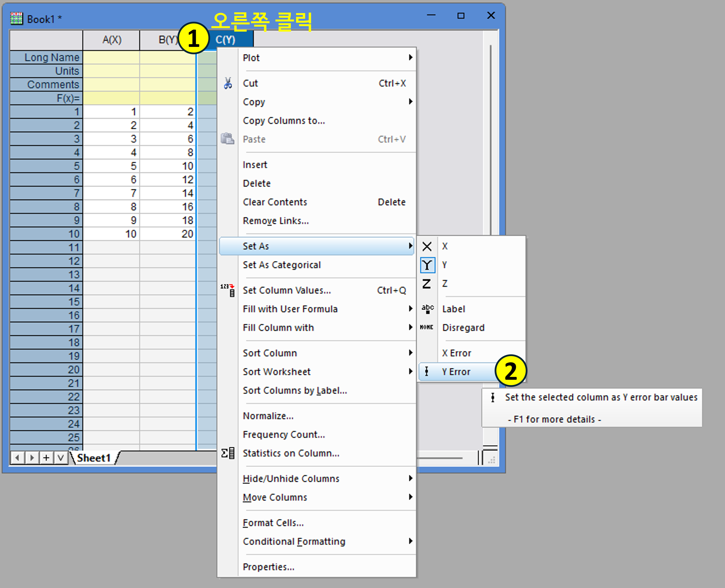Click the Cut scissors icon

coord(228,83)
